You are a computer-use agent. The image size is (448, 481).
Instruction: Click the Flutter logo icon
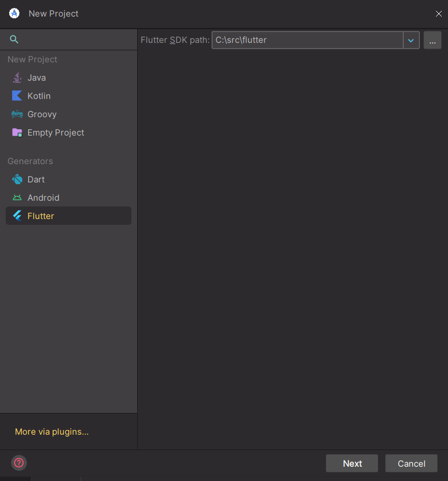(17, 216)
